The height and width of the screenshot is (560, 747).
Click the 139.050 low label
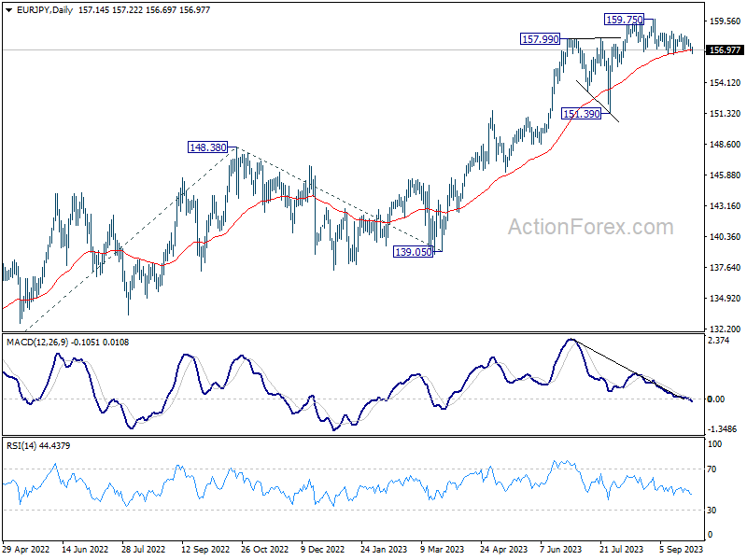[x=413, y=252]
